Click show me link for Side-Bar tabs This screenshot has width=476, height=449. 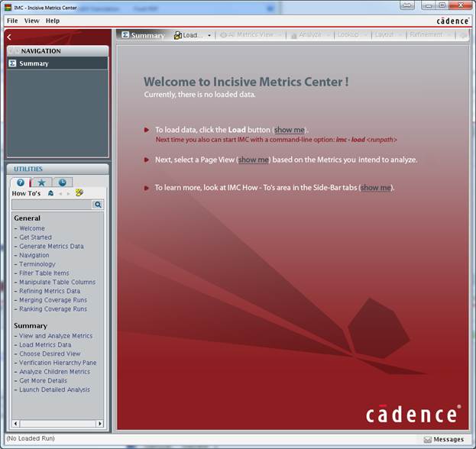click(376, 188)
